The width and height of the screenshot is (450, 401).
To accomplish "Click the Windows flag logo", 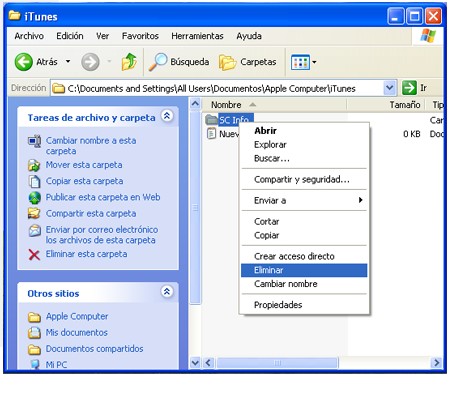I will coord(428,36).
